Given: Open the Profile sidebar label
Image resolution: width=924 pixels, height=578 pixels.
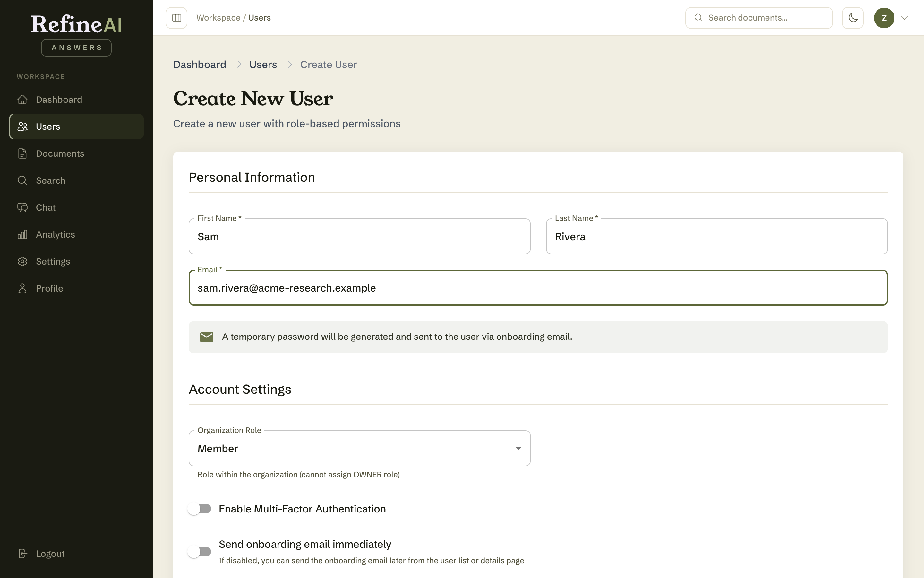Looking at the screenshot, I should pyautogui.click(x=49, y=289).
